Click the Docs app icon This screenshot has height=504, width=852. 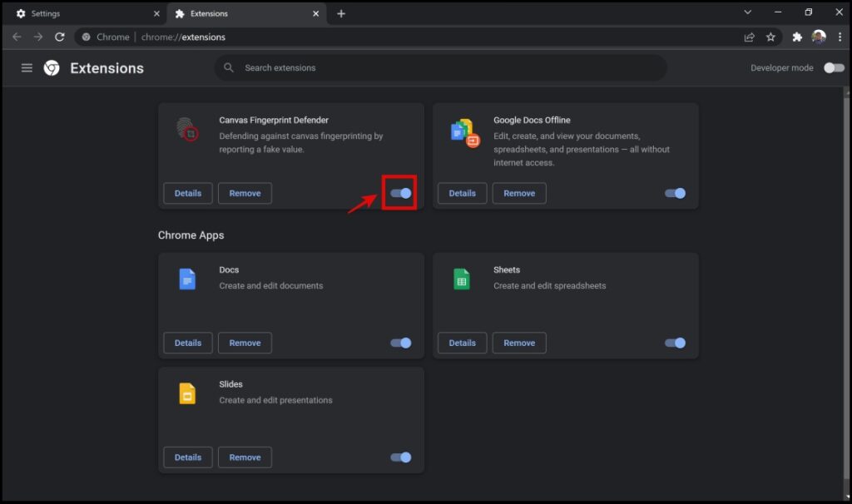pos(187,279)
